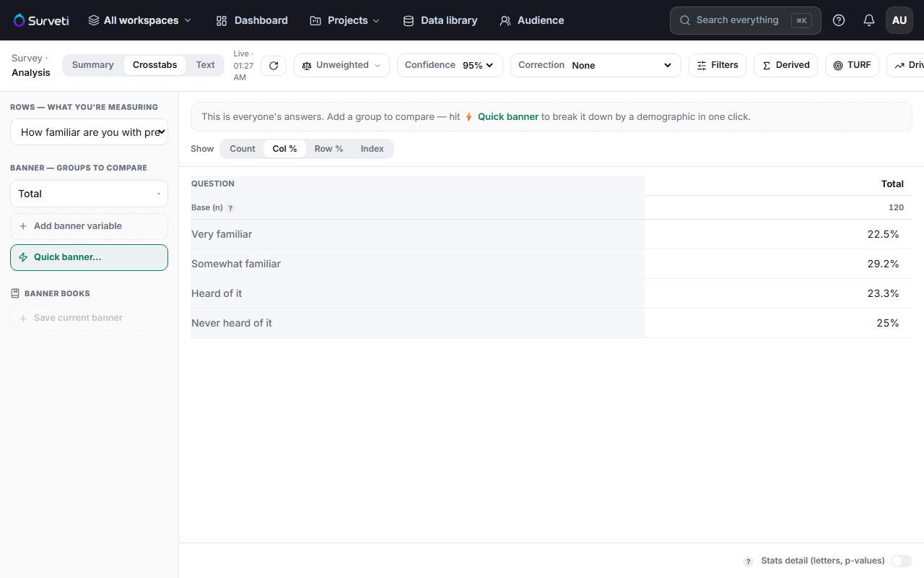Expand the All workspaces dropdown

[140, 20]
